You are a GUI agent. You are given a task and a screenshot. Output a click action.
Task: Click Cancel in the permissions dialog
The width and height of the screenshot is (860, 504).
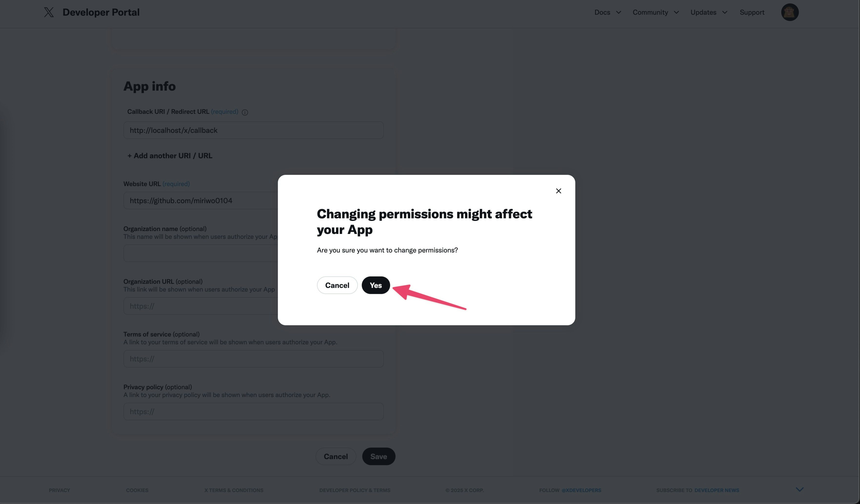pos(337,285)
